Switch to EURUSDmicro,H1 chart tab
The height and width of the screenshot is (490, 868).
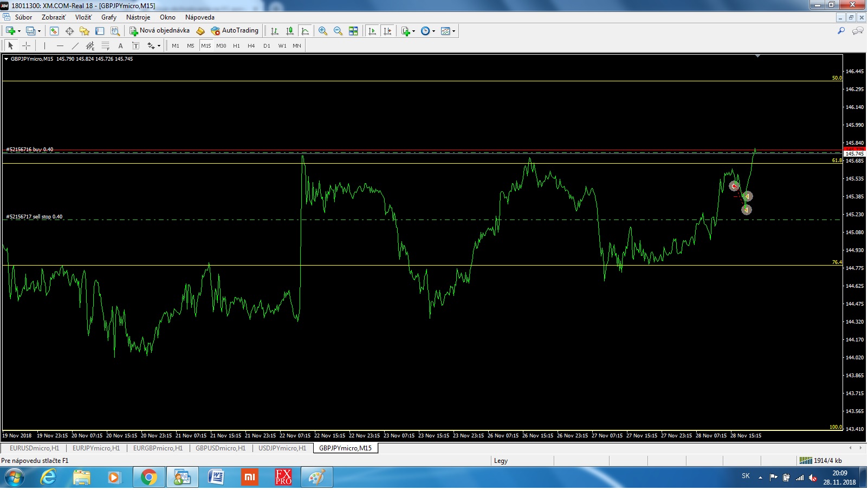(34, 448)
